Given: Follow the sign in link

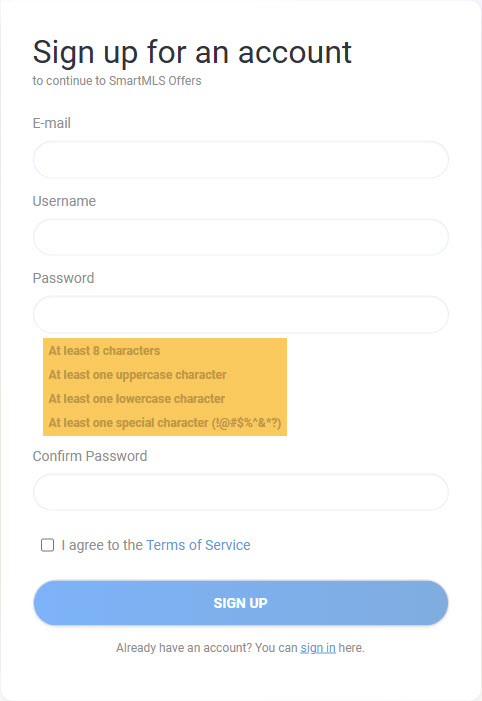Looking at the screenshot, I should click(x=318, y=648).
